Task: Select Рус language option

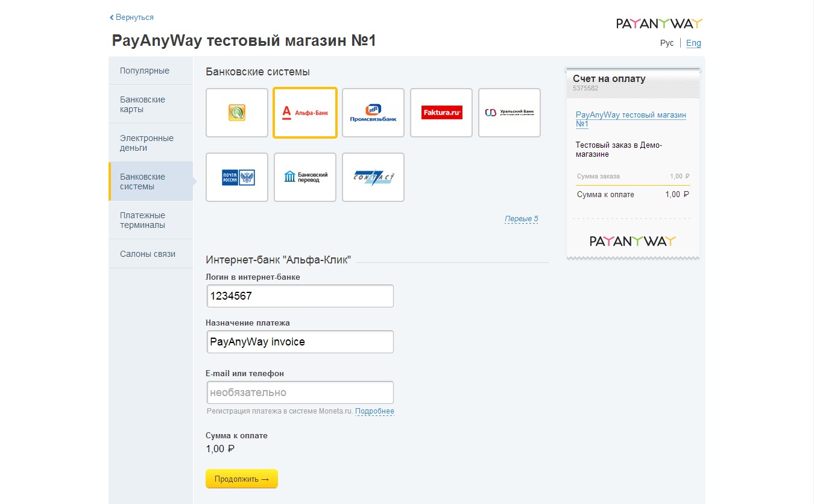Action: 667,43
